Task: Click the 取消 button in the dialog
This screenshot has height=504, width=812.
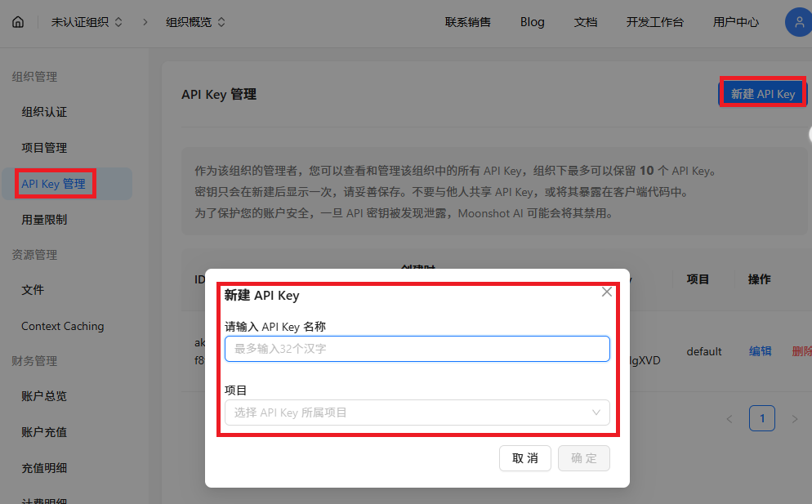Action: click(x=525, y=458)
